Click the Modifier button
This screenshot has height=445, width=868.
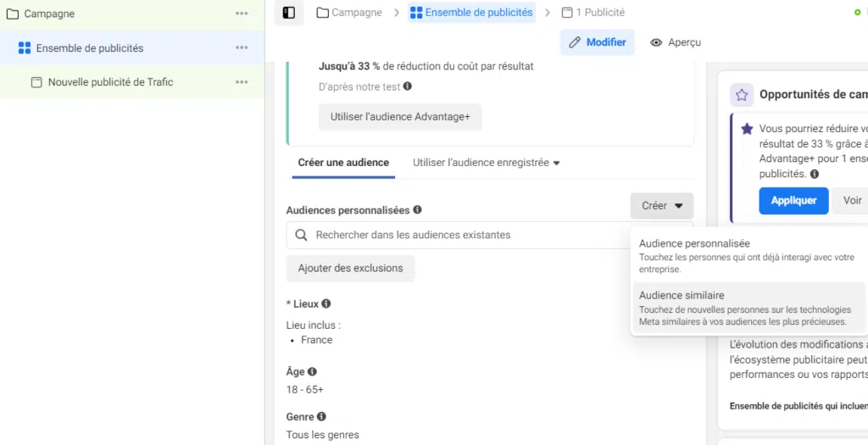point(598,42)
